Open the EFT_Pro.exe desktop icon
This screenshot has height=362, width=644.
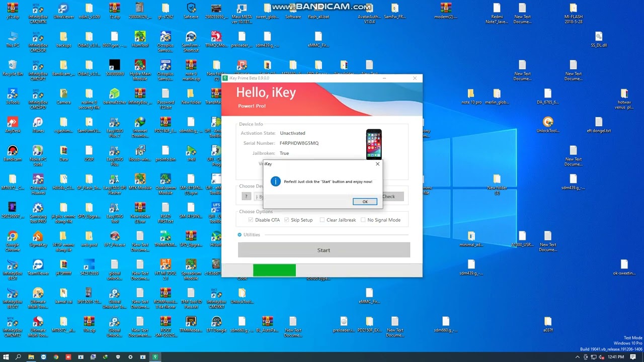114,239
